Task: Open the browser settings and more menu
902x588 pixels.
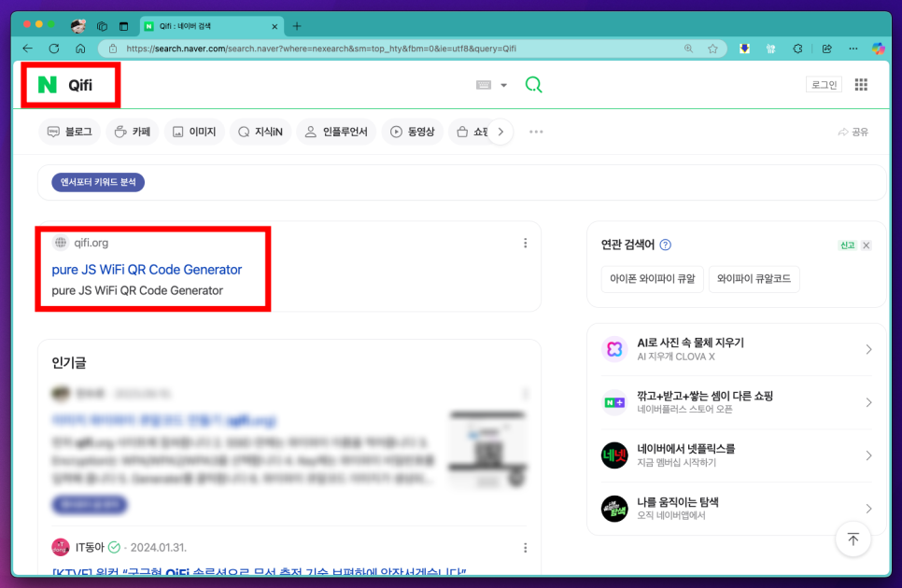Action: pos(853,49)
